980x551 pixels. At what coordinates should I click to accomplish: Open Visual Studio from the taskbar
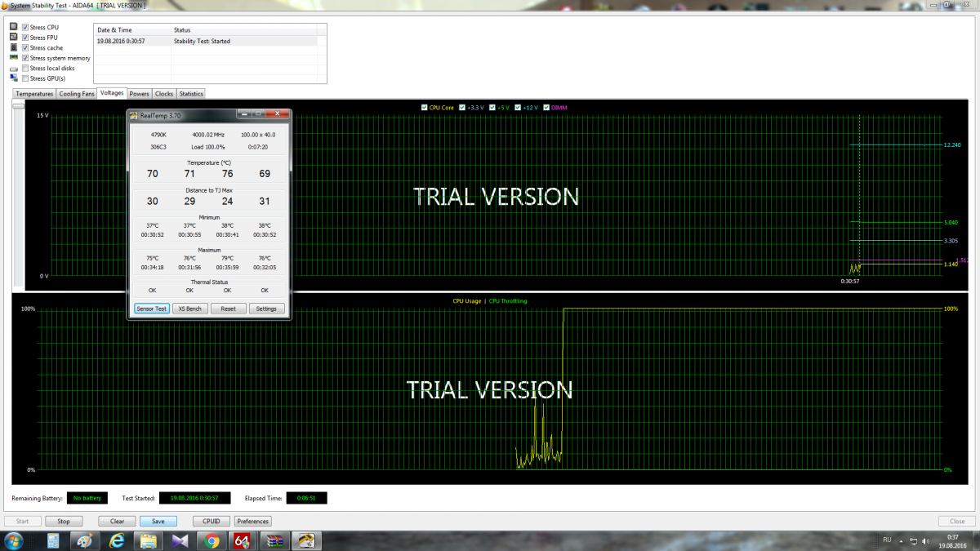click(180, 540)
